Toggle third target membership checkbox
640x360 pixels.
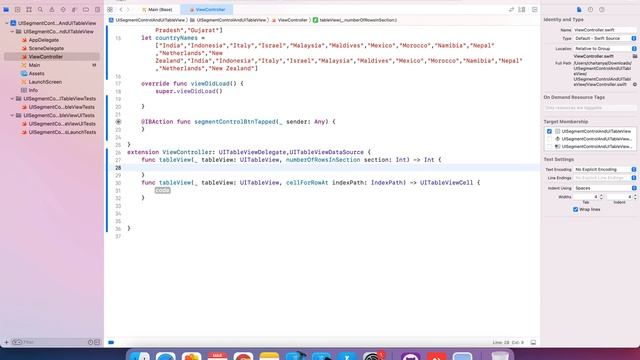pos(549,146)
